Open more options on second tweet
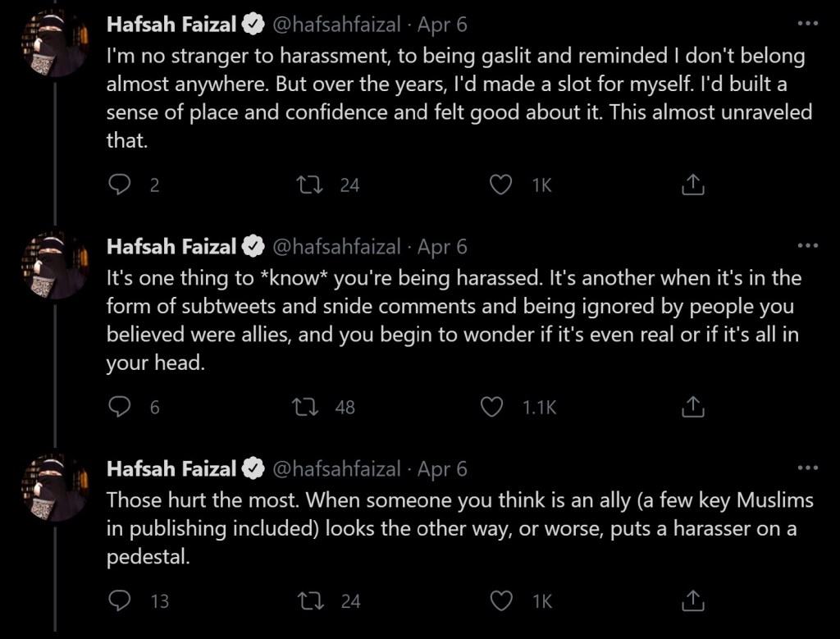Viewport: 840px width, 639px height. (x=807, y=245)
